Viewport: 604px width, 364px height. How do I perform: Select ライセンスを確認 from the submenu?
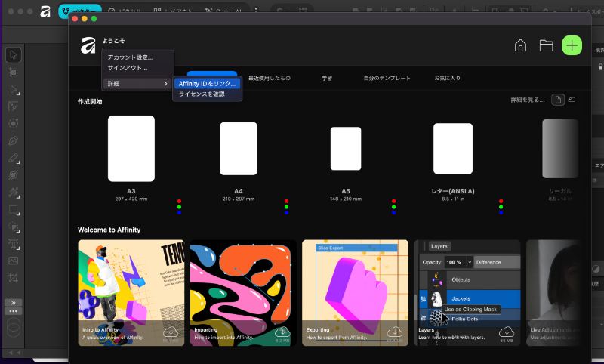coord(202,94)
